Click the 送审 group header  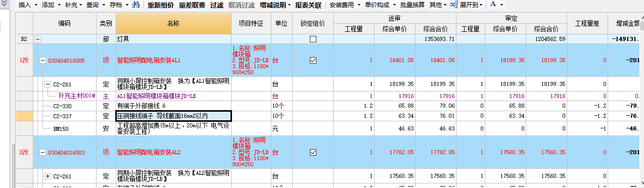coord(395,19)
